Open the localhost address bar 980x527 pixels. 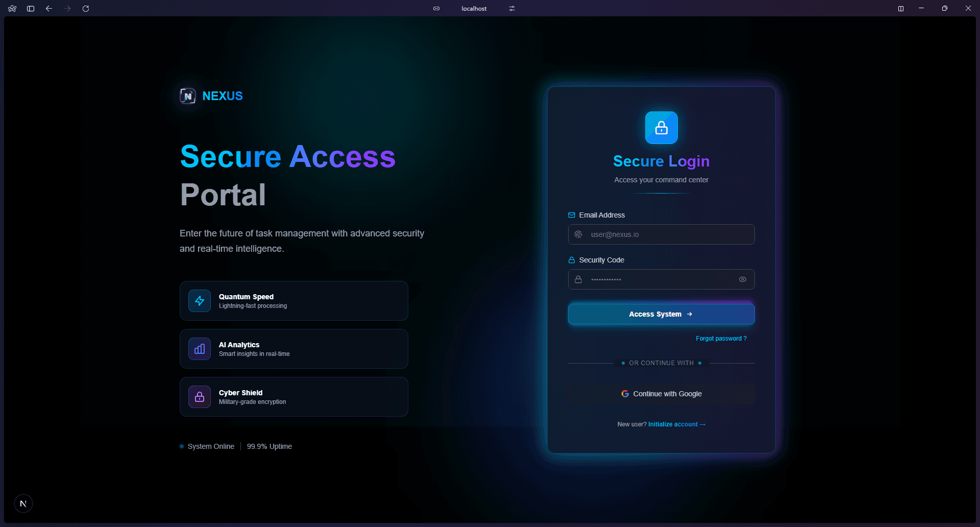[x=474, y=9]
